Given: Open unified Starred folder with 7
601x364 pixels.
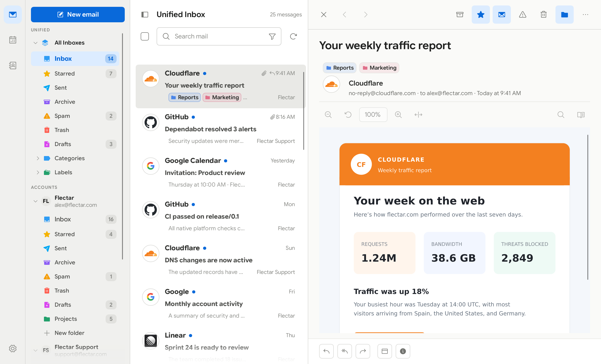Looking at the screenshot, I should click(75, 74).
